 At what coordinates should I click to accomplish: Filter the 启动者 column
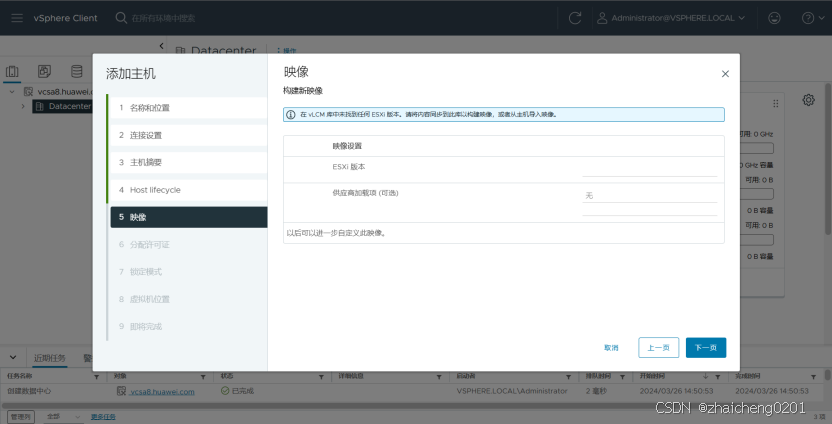(x=568, y=377)
